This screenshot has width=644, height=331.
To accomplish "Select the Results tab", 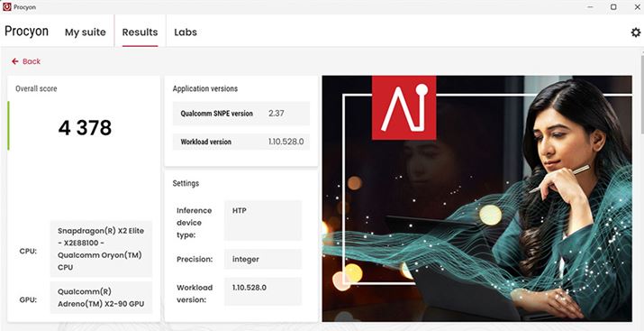I will [140, 32].
